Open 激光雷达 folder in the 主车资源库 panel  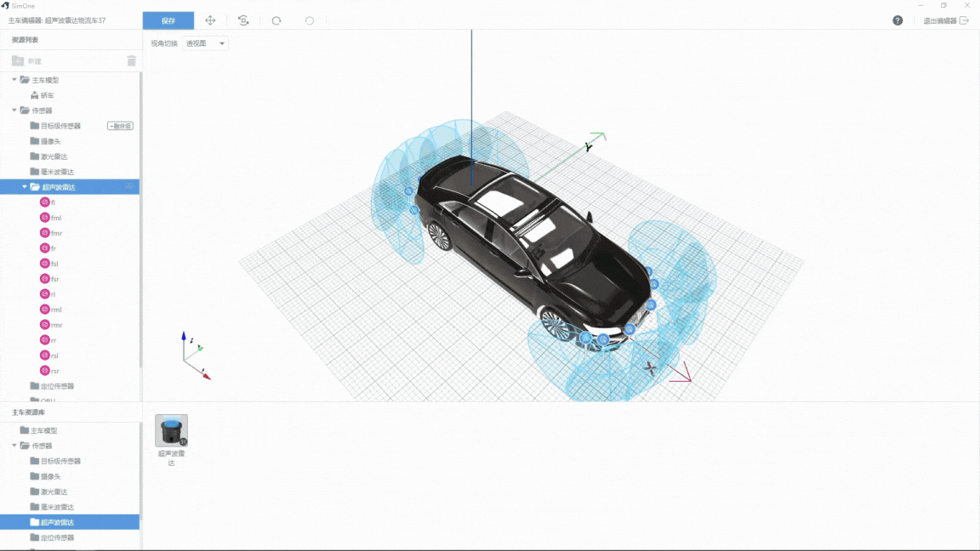(x=54, y=491)
